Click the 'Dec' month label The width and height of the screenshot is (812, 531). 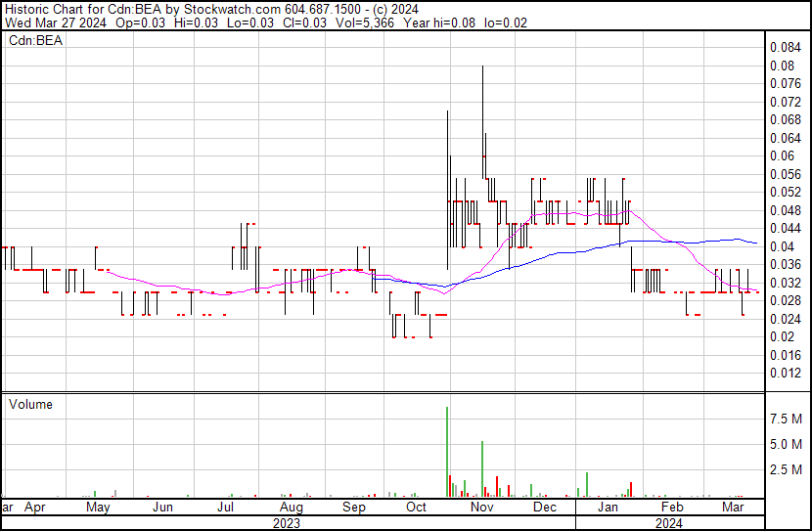click(545, 508)
